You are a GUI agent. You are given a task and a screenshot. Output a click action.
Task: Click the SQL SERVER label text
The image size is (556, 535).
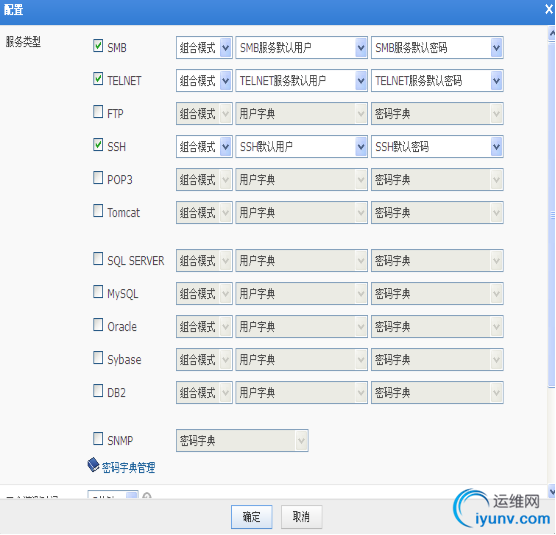point(136,261)
